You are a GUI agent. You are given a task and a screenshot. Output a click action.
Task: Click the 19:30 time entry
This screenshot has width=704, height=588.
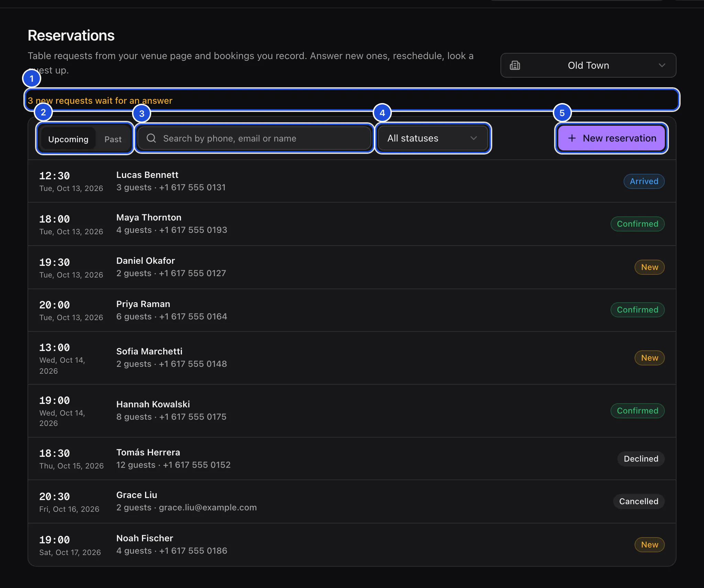click(54, 262)
